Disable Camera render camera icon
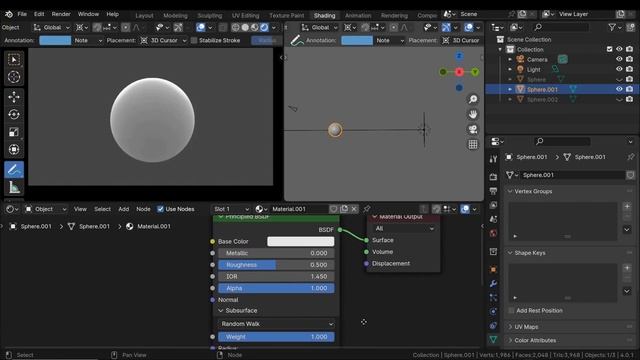Image resolution: width=640 pixels, height=360 pixels. tap(629, 59)
